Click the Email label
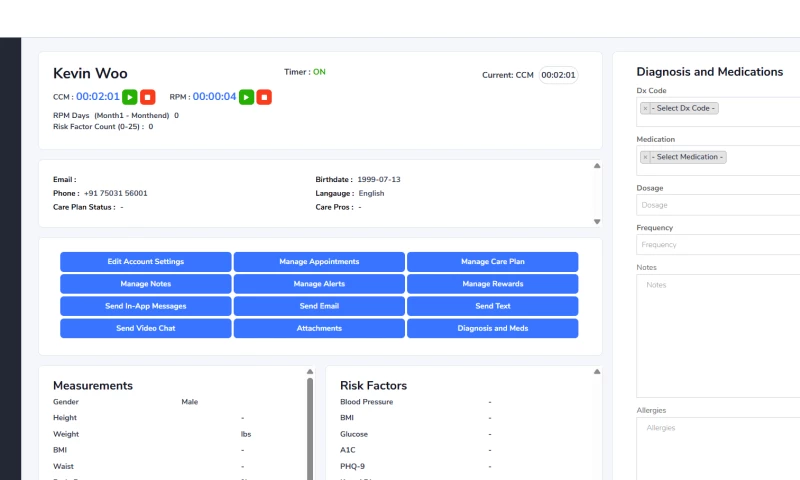Image resolution: width=800 pixels, height=480 pixels. [x=65, y=180]
